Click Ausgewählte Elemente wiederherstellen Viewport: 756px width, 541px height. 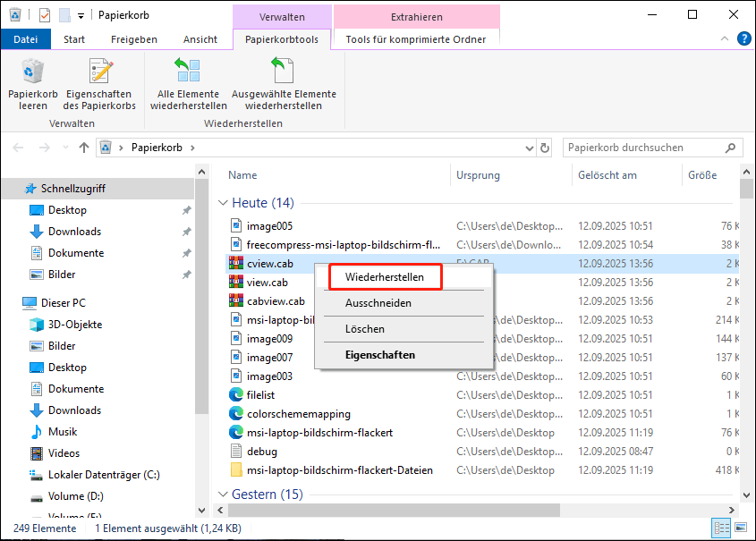(x=284, y=85)
